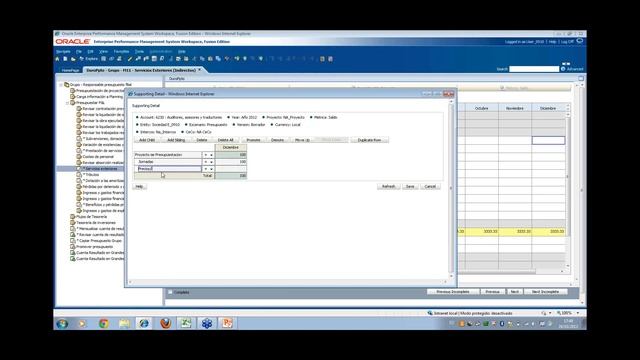The image size is (640, 360).
Task: Click the down arrow in the third detail row
Action: [211, 169]
